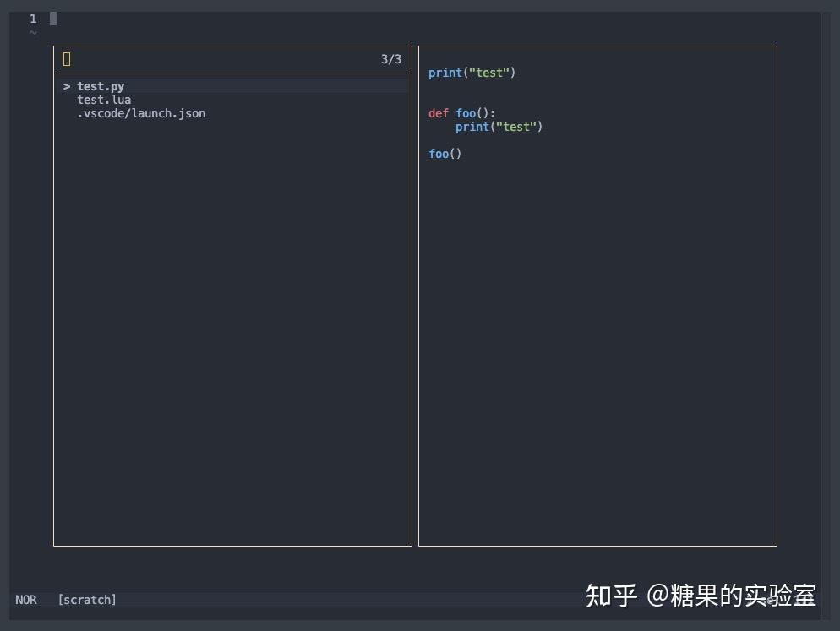Click the prompt cursor icon in finder header
Viewport: 840px width, 631px height.
pyautogui.click(x=65, y=58)
